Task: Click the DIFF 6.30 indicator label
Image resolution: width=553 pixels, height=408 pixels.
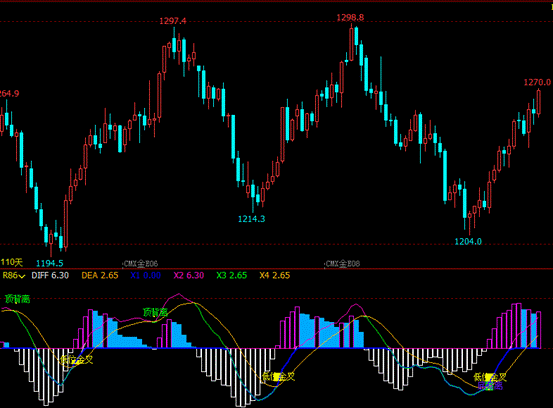Action: coord(50,275)
